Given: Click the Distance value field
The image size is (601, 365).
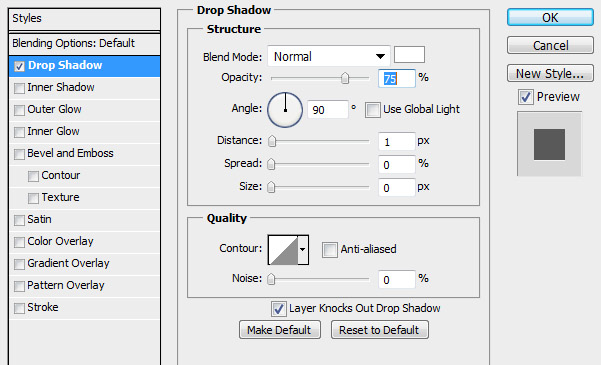Looking at the screenshot, I should click(x=397, y=141).
